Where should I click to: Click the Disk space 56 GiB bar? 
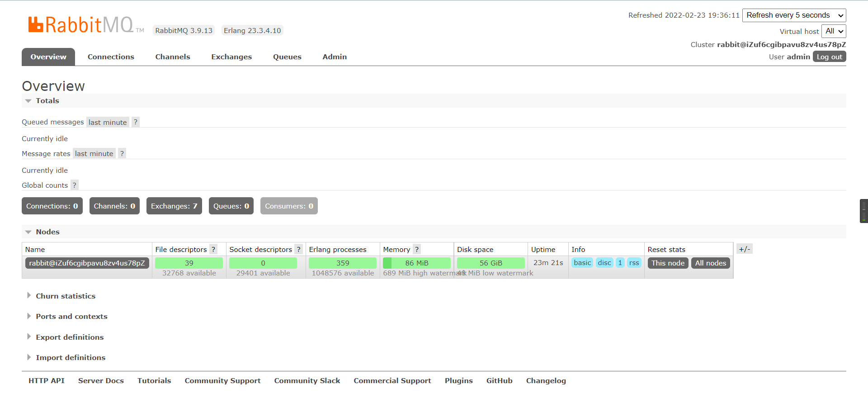[491, 263]
